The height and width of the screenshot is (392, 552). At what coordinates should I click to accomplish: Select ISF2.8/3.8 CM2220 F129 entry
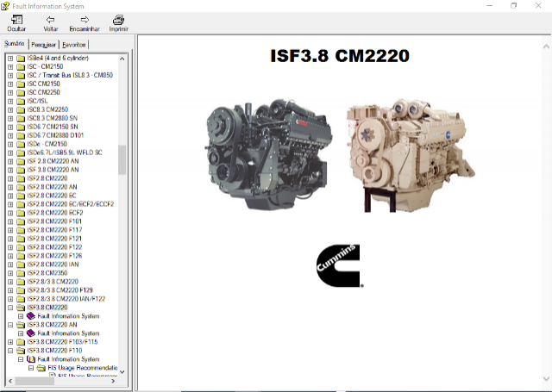[60, 290]
